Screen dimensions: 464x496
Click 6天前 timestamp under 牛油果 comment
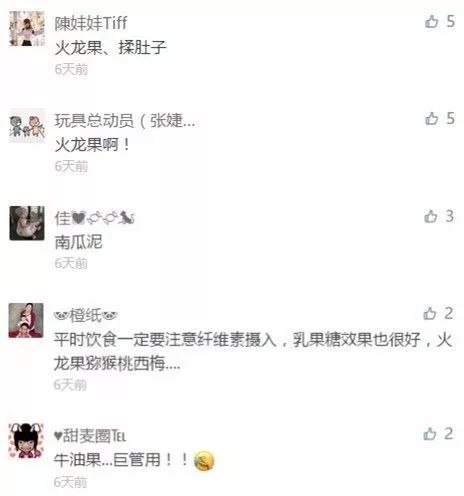(70, 482)
